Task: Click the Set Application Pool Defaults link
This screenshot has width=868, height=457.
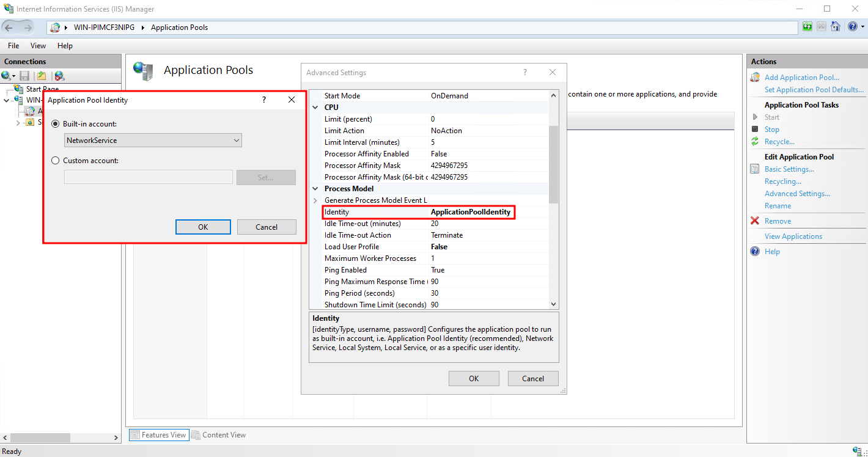Action: 814,90
